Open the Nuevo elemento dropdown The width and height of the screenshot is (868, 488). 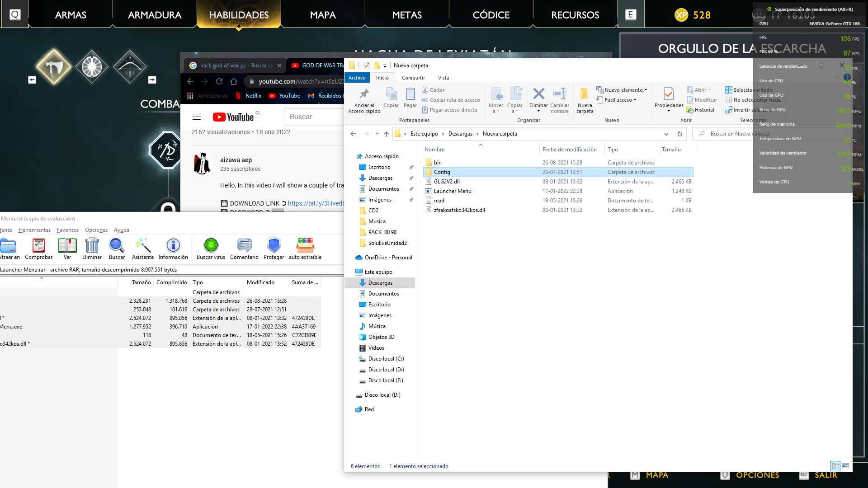click(623, 90)
